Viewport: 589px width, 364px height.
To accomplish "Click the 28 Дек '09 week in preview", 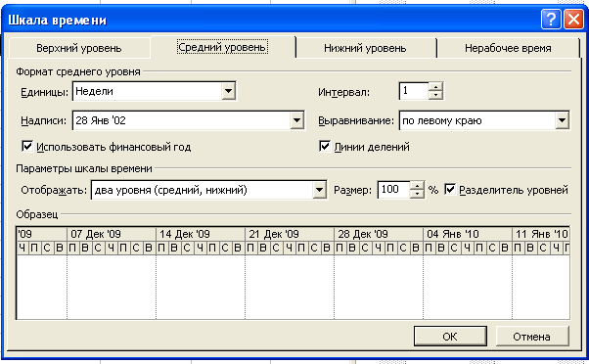I will point(379,235).
